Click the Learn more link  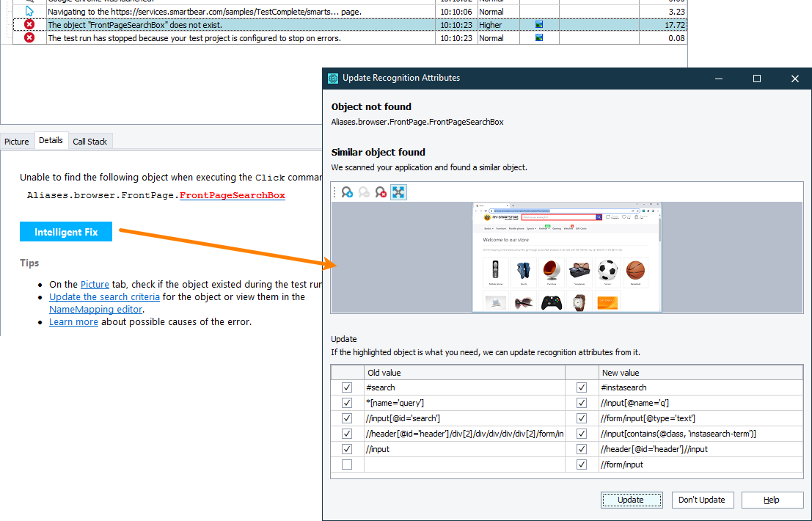pyautogui.click(x=73, y=321)
